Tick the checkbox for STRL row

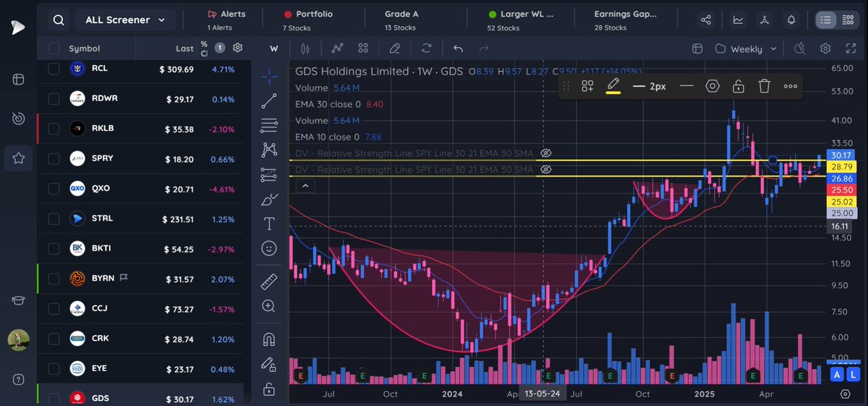tap(54, 218)
